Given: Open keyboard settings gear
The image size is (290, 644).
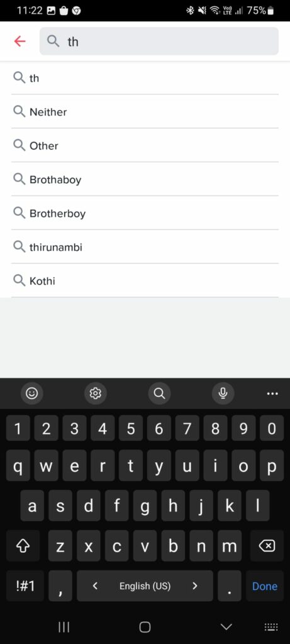Looking at the screenshot, I should tap(95, 393).
